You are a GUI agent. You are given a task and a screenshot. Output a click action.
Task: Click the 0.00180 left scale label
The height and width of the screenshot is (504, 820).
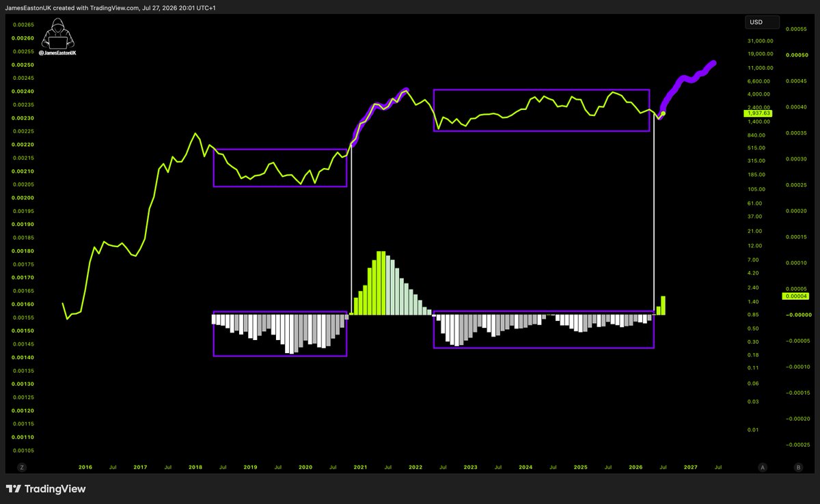24,251
